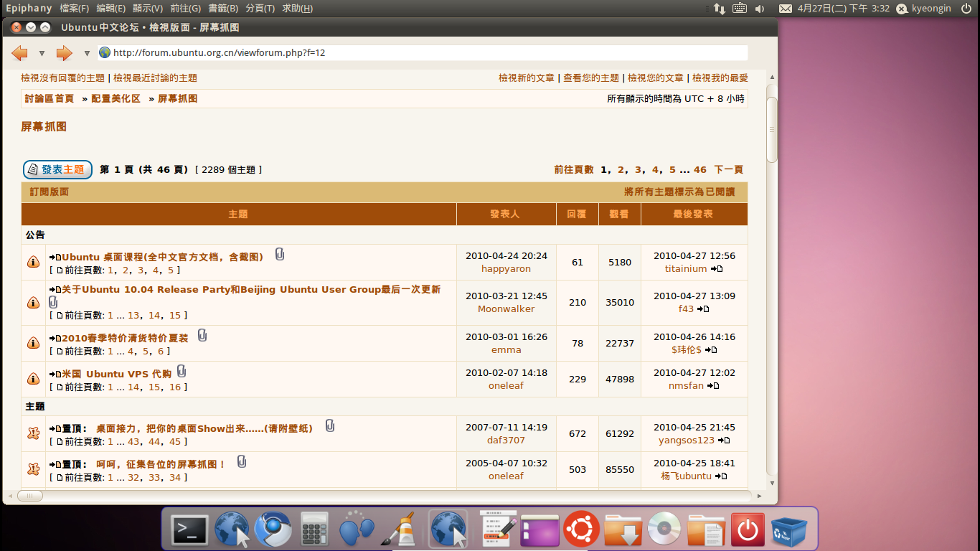Click the CD disc icon in the dock
Viewport: 980px width, 551px height.
(664, 530)
